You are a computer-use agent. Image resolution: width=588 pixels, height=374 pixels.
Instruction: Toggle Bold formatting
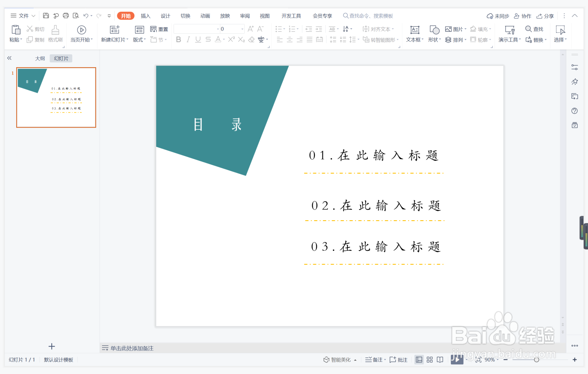click(x=178, y=39)
